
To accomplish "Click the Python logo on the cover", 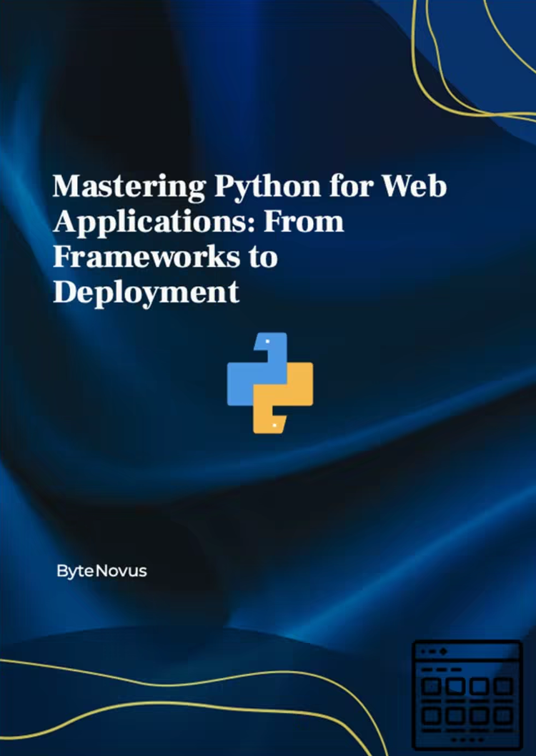I will tap(269, 383).
